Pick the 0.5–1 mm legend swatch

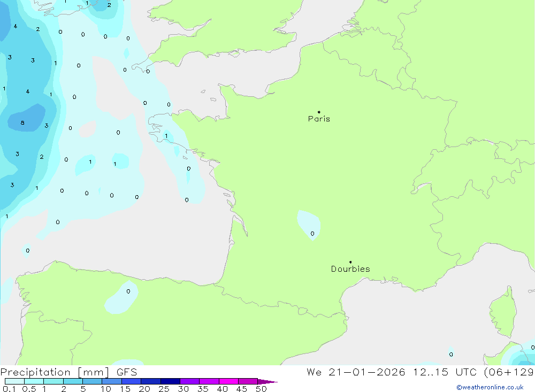tap(34, 381)
